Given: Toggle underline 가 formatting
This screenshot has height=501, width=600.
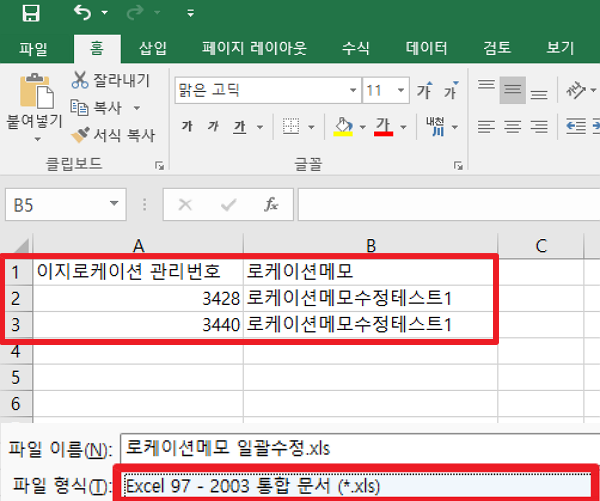Looking at the screenshot, I should coord(240,127).
